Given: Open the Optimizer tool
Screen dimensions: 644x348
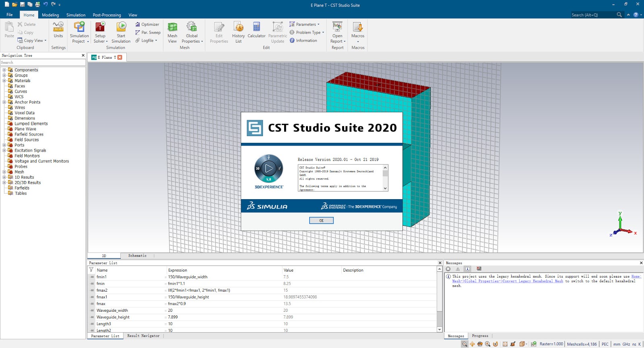Looking at the screenshot, I should click(147, 25).
